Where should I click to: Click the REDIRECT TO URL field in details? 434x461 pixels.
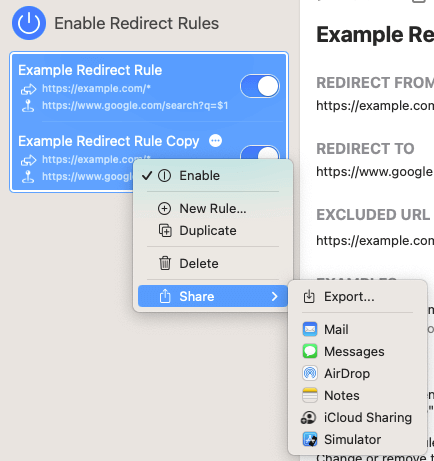click(x=375, y=172)
